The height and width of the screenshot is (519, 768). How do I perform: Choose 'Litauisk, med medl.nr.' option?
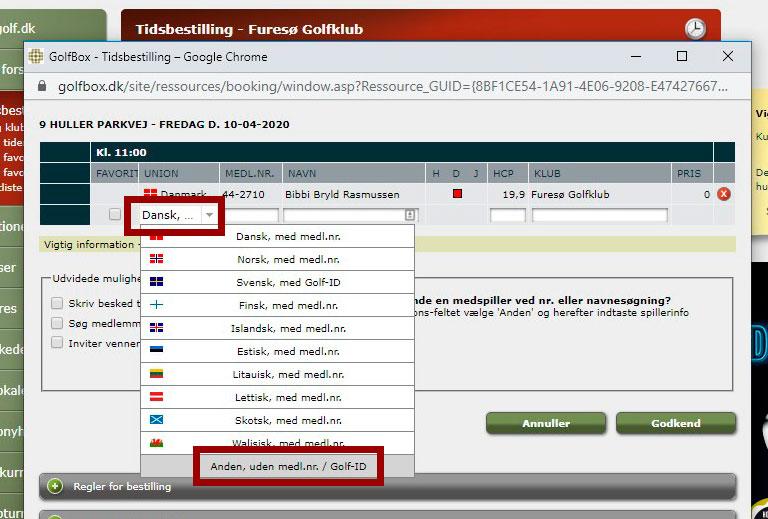(x=277, y=374)
